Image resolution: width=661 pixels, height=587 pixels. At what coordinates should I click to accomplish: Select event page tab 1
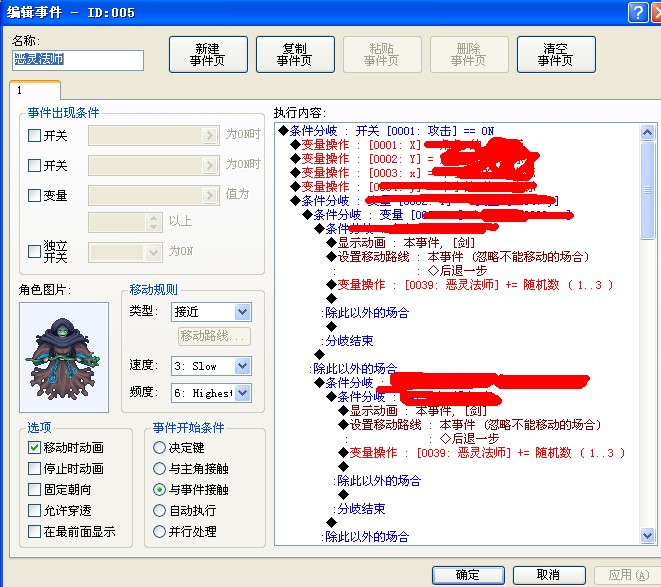[x=35, y=90]
